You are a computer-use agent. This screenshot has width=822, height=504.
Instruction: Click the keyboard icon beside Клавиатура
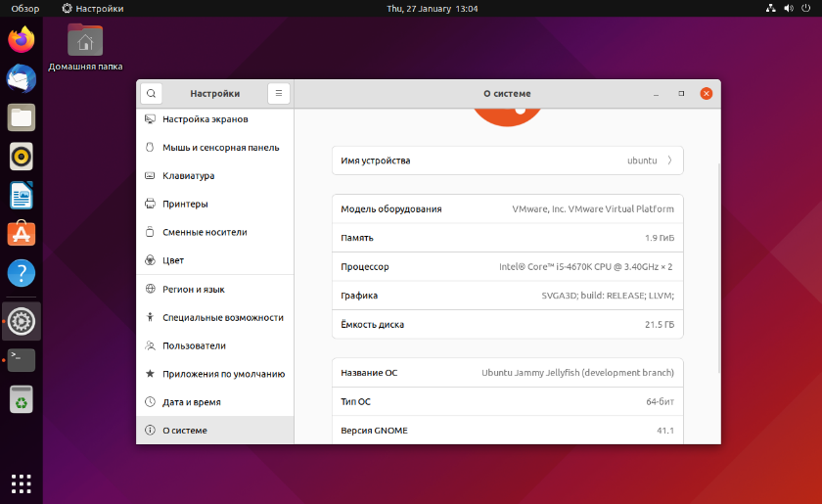(150, 176)
